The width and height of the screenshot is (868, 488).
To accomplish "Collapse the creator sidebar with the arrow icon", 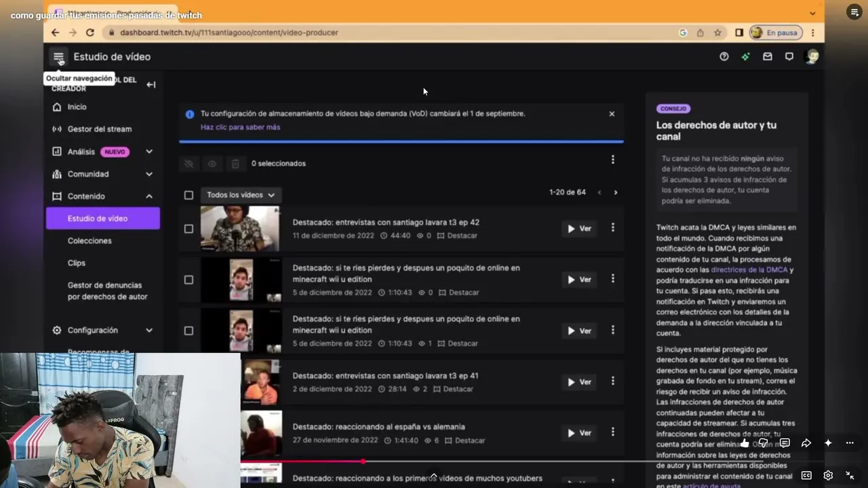I will pos(151,85).
